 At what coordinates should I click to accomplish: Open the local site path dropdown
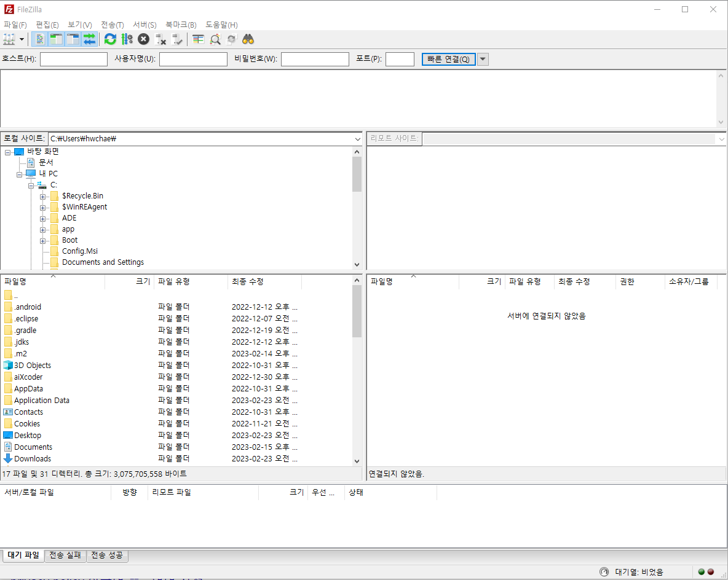358,138
